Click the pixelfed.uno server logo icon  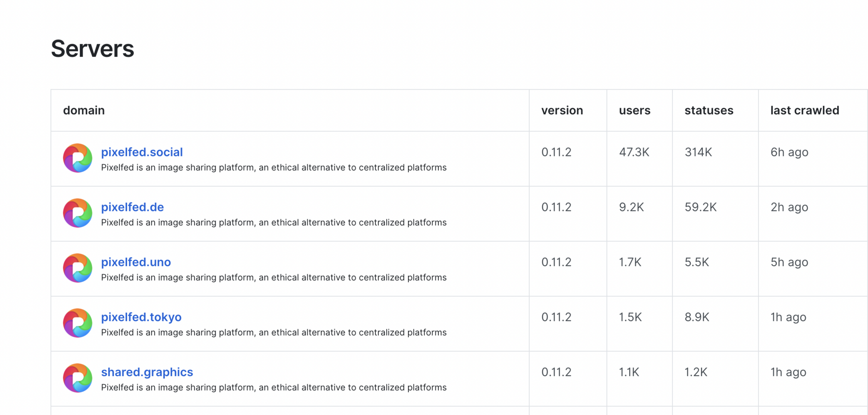click(78, 268)
